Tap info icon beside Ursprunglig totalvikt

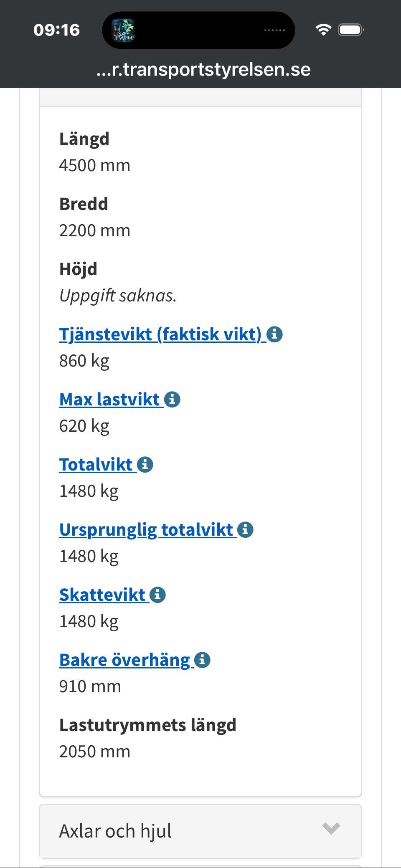[245, 529]
